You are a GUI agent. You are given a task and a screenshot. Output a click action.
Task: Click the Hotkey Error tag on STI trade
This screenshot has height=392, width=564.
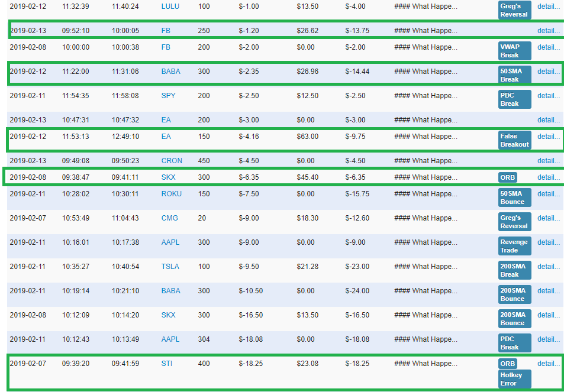514,378
